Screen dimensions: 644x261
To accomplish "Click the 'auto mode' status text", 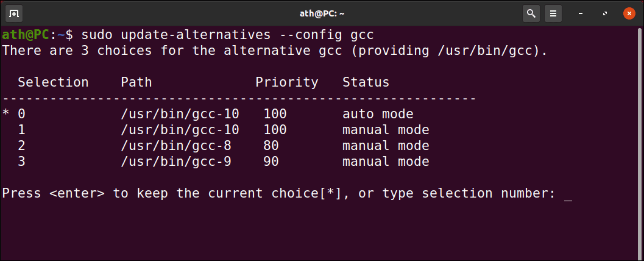I will pos(378,114).
